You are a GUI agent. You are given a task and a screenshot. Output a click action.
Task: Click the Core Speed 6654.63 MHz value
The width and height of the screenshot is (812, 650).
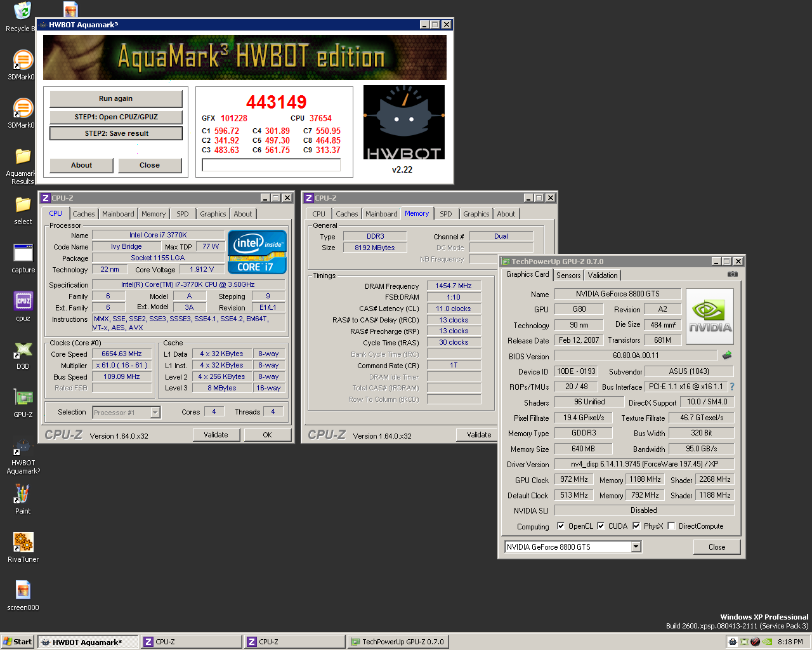click(122, 354)
